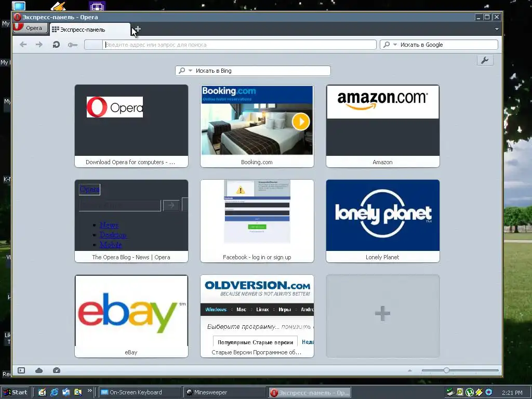The image size is (532, 399).
Task: Click the Opera Экспресс-панель taskbar button
Action: (310, 393)
